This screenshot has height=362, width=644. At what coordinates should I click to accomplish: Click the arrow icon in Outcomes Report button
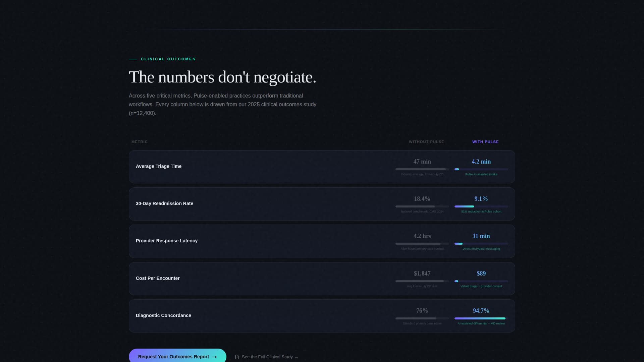[214, 357]
